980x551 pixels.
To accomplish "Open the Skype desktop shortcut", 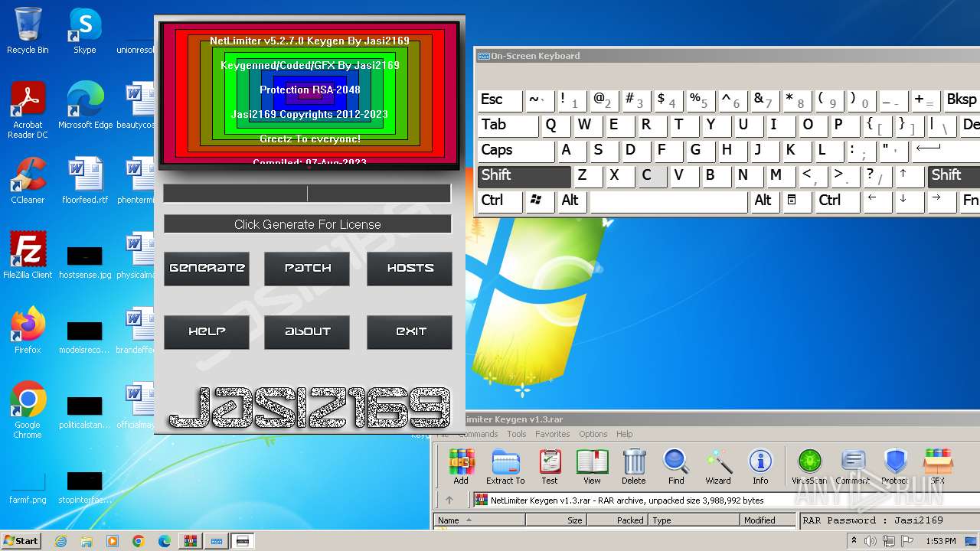I will coord(85,31).
